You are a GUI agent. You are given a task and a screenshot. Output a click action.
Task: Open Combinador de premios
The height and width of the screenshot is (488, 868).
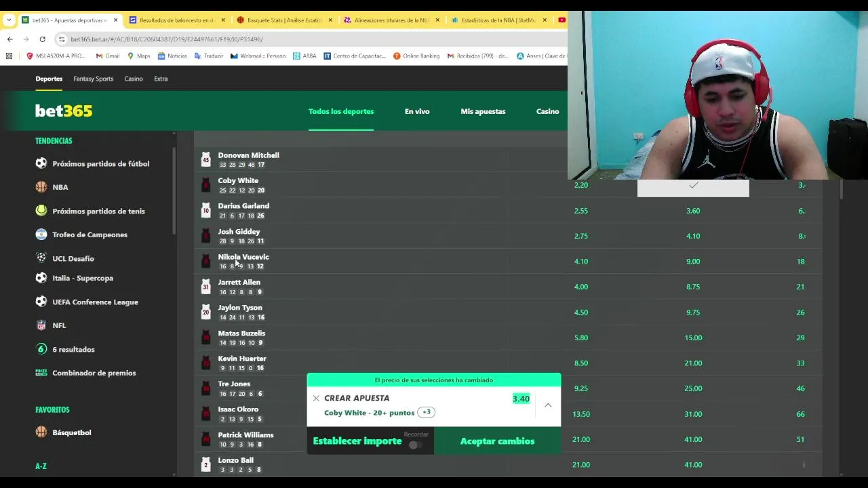[x=94, y=373]
